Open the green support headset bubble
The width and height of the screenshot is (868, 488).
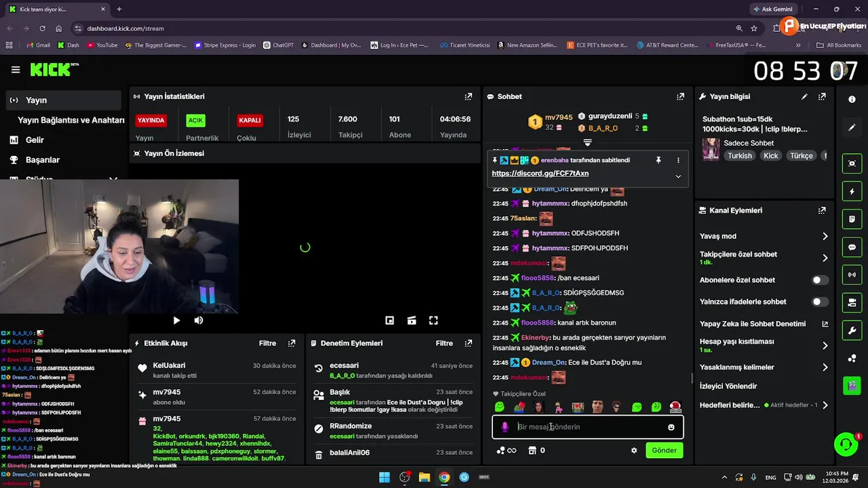(x=846, y=445)
